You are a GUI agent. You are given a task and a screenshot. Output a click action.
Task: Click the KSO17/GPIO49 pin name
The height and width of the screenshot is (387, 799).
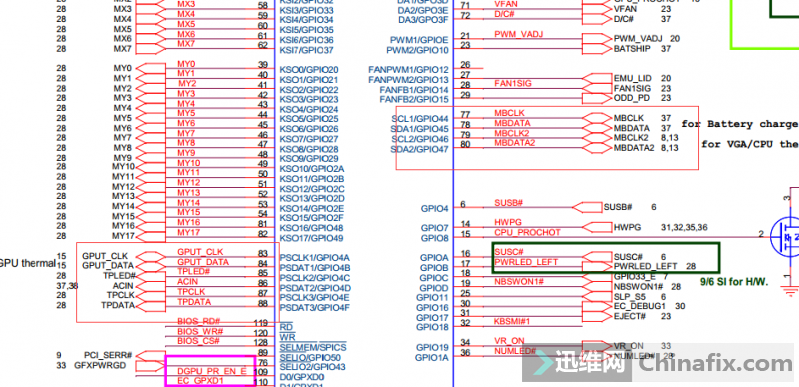pyautogui.click(x=311, y=239)
